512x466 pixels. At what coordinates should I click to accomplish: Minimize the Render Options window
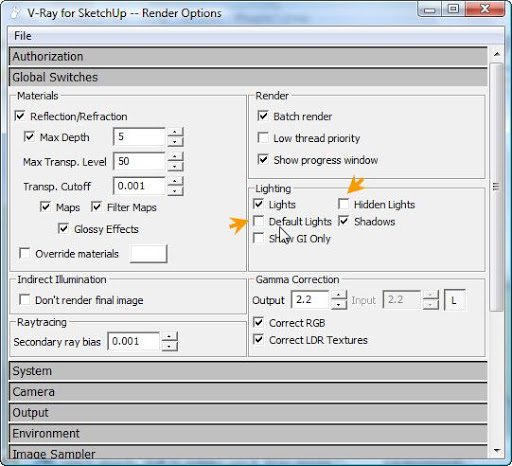pyautogui.click(x=430, y=9)
